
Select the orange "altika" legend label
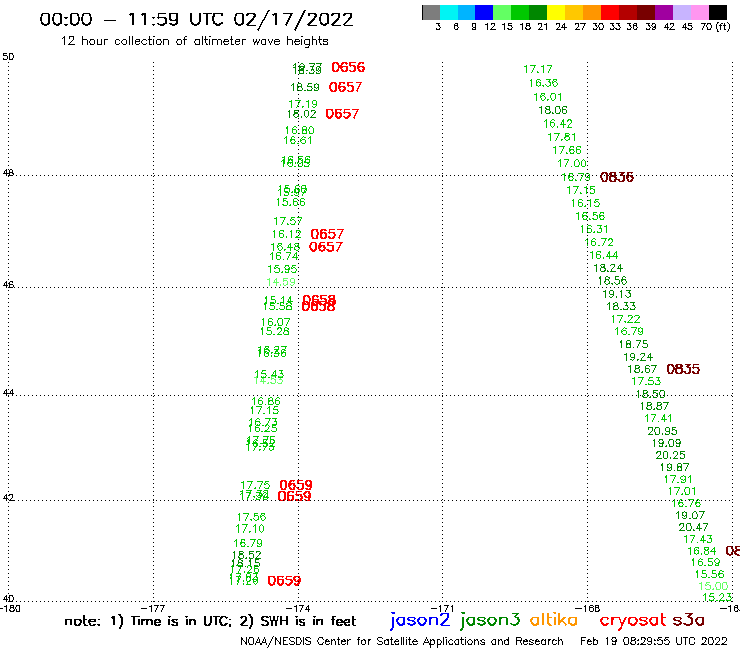[x=554, y=619]
